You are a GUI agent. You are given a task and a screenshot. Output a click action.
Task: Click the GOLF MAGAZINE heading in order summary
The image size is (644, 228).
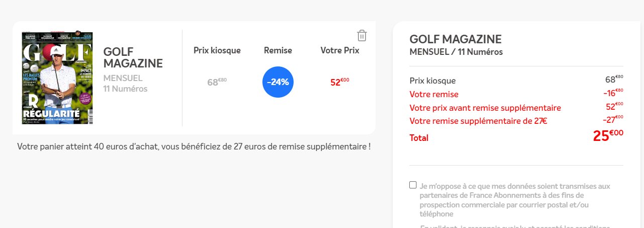(x=455, y=39)
